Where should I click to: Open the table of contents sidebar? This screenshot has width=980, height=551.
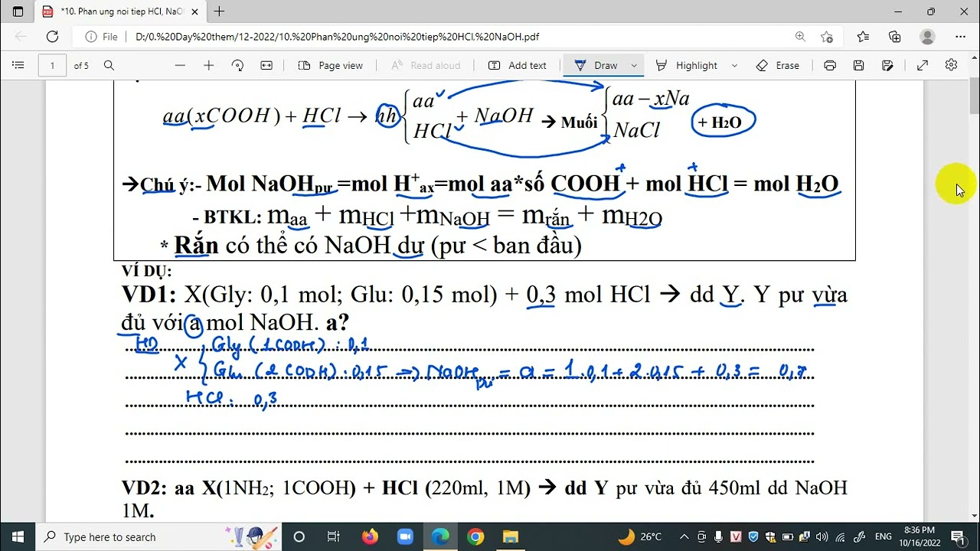(18, 66)
